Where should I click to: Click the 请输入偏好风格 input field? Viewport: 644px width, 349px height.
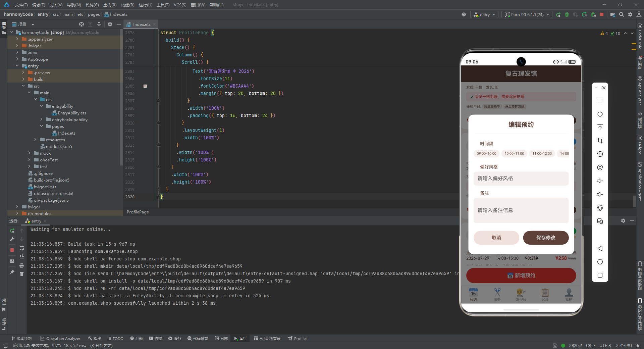pos(521,179)
